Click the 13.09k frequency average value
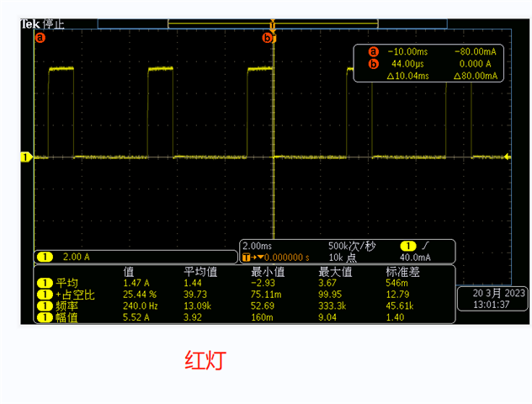 point(198,306)
